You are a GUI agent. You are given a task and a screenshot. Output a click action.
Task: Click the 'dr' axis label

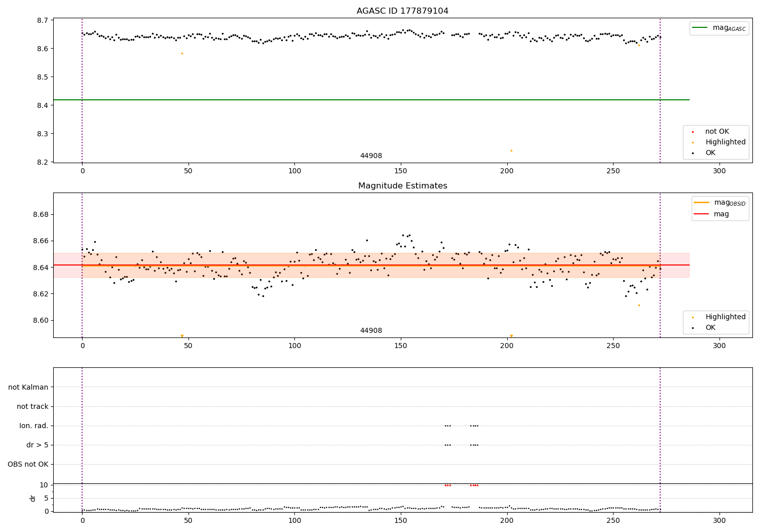tap(33, 498)
